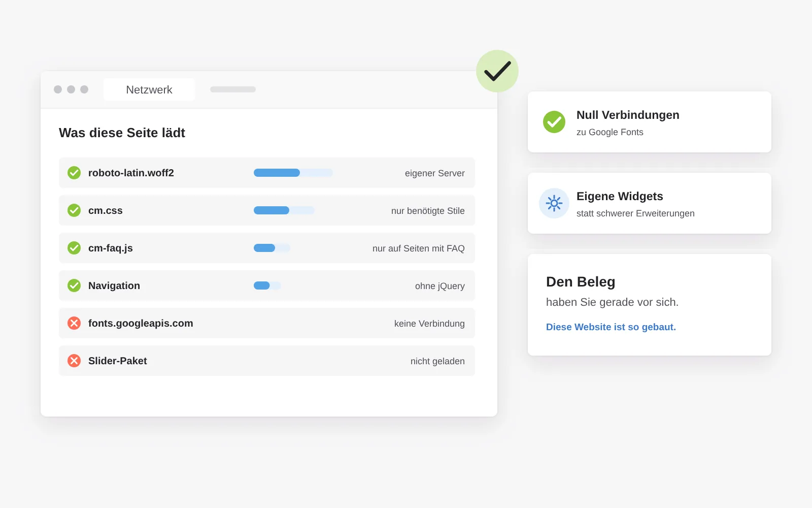Select the Slider-Paket entry

click(118, 361)
